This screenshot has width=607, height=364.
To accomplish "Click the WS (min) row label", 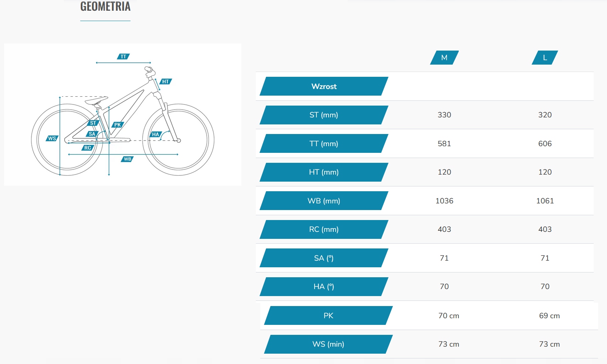I will coord(328,344).
